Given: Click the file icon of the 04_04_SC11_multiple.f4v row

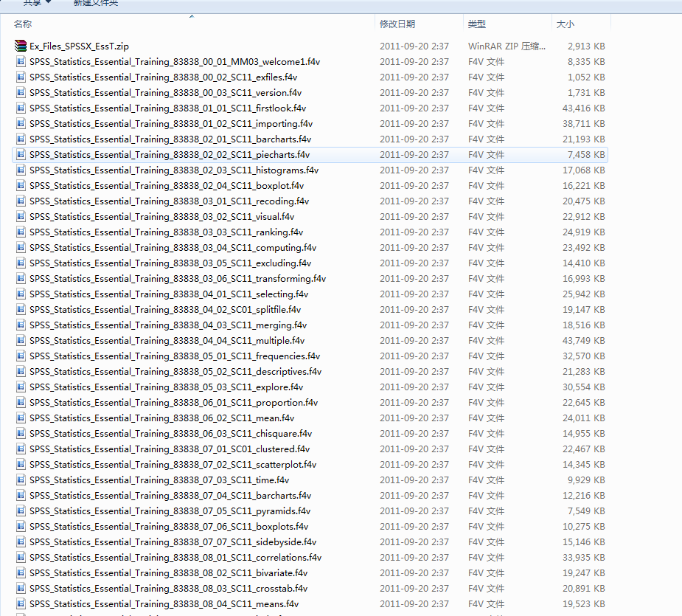Looking at the screenshot, I should point(21,340).
